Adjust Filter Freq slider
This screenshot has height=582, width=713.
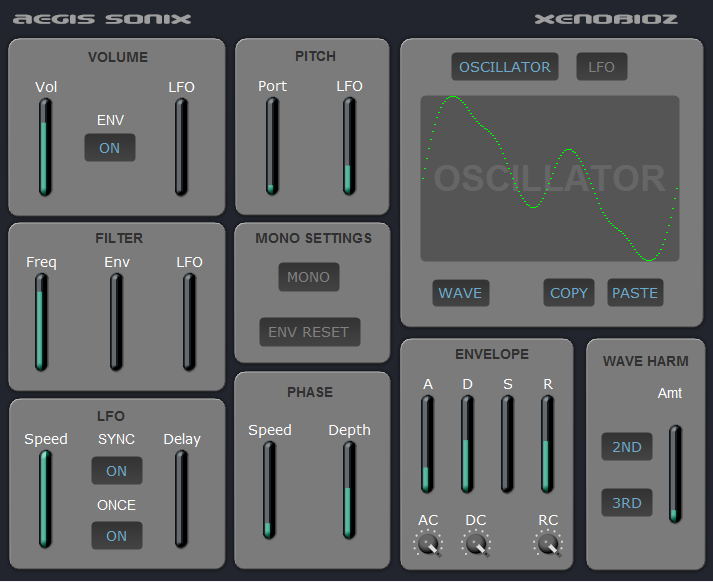click(41, 322)
